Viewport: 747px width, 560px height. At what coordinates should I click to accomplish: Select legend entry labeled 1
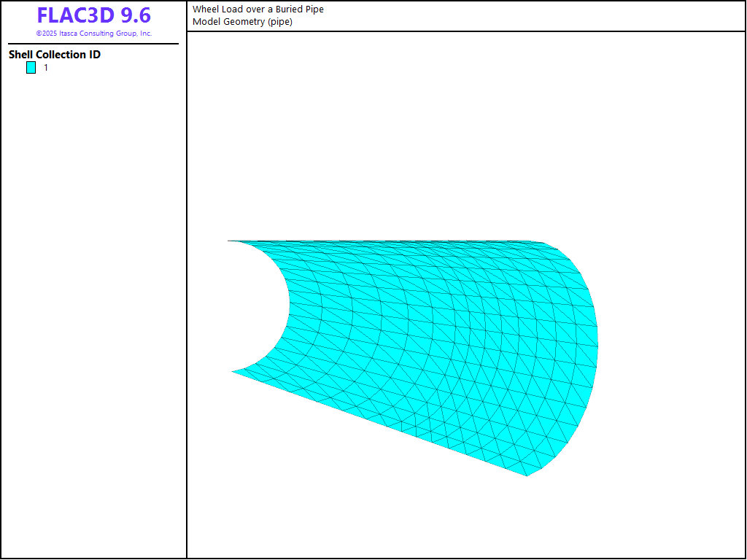(x=44, y=67)
